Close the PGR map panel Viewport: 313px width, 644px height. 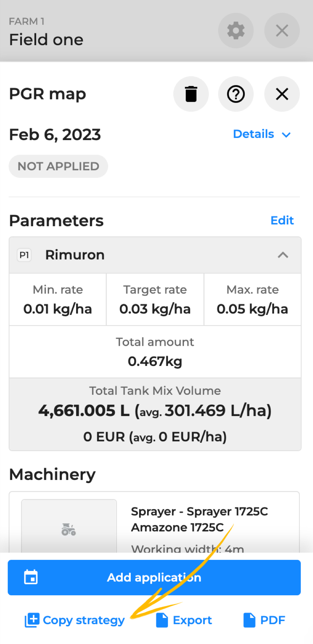click(x=282, y=94)
